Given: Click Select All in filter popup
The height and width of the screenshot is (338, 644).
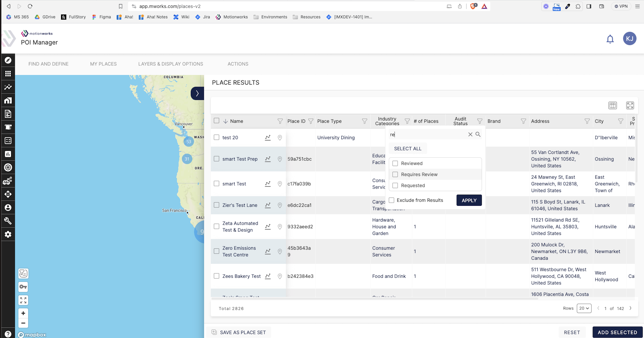Looking at the screenshot, I should 407,149.
